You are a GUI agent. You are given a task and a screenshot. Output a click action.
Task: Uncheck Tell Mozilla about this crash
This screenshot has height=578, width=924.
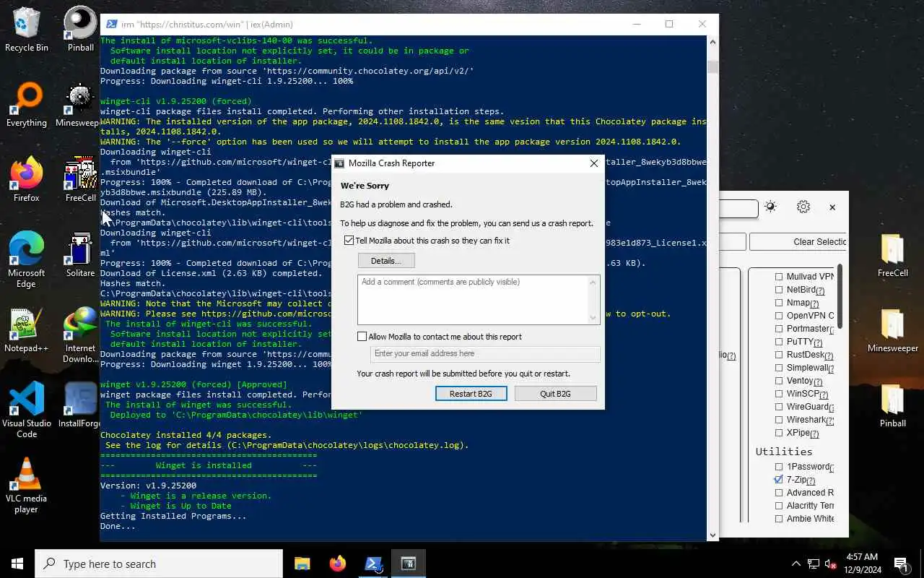click(349, 241)
